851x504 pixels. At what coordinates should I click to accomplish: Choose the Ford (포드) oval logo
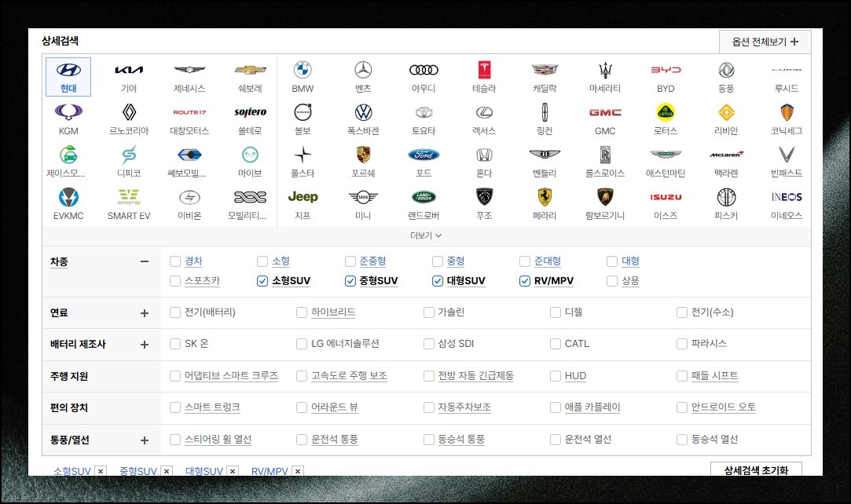[x=424, y=155]
